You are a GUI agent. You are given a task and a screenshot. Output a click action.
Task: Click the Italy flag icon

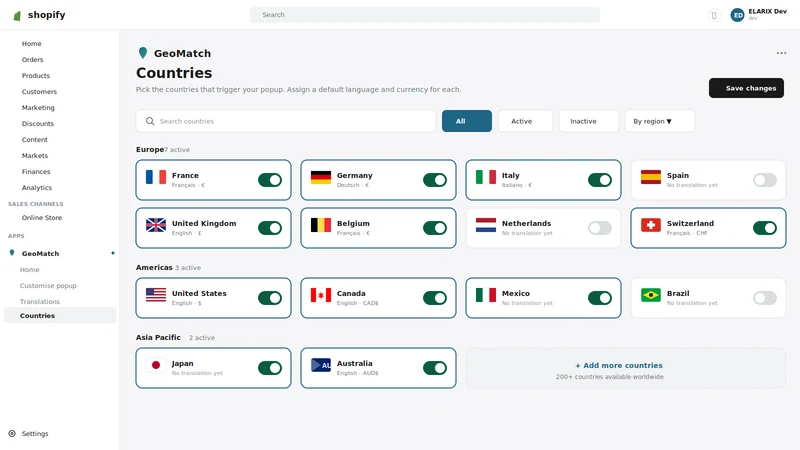pyautogui.click(x=486, y=177)
